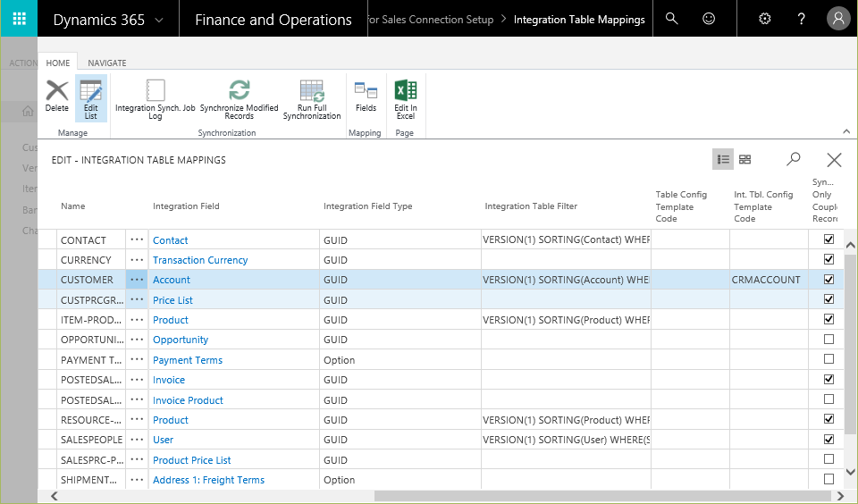Open the ellipsis menu for SHIPMENT... row
Image resolution: width=858 pixels, height=504 pixels.
coord(137,479)
